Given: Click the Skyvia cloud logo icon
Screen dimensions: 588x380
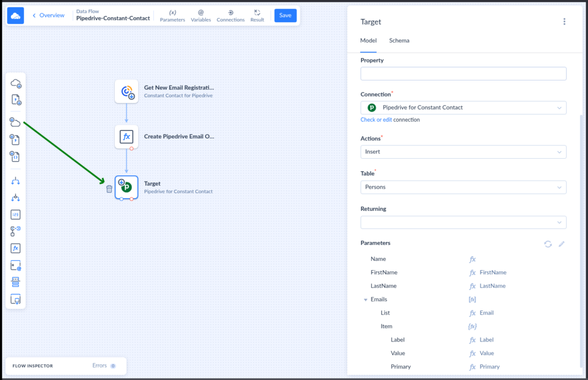Looking at the screenshot, I should click(16, 16).
